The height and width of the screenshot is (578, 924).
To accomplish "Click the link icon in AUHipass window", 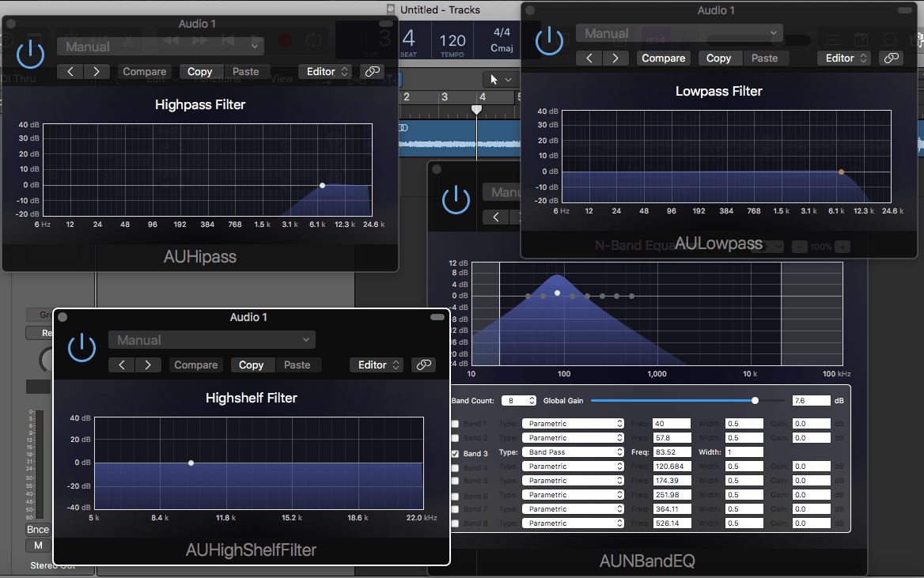I will 371,71.
